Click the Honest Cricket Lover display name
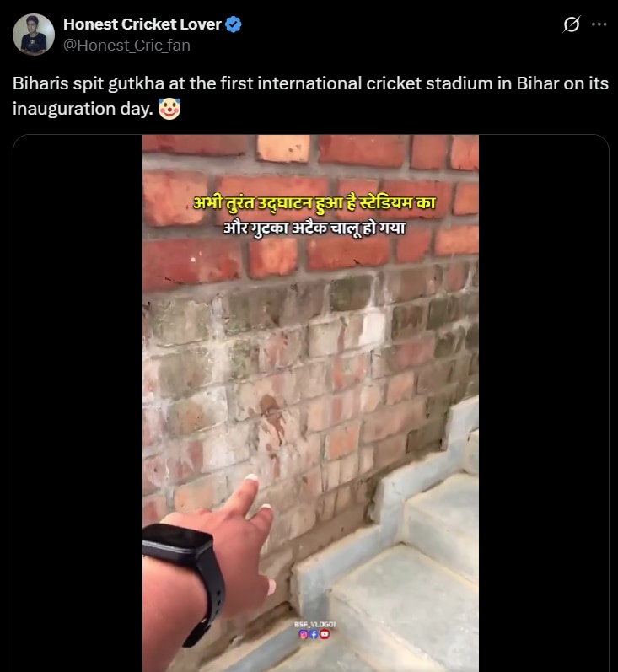The height and width of the screenshot is (672, 618). tap(142, 24)
